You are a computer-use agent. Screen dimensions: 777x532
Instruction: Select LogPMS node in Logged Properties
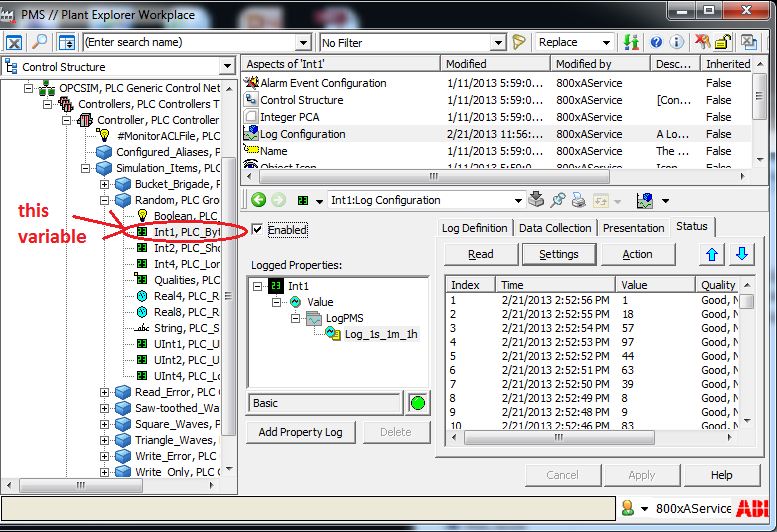(x=344, y=318)
